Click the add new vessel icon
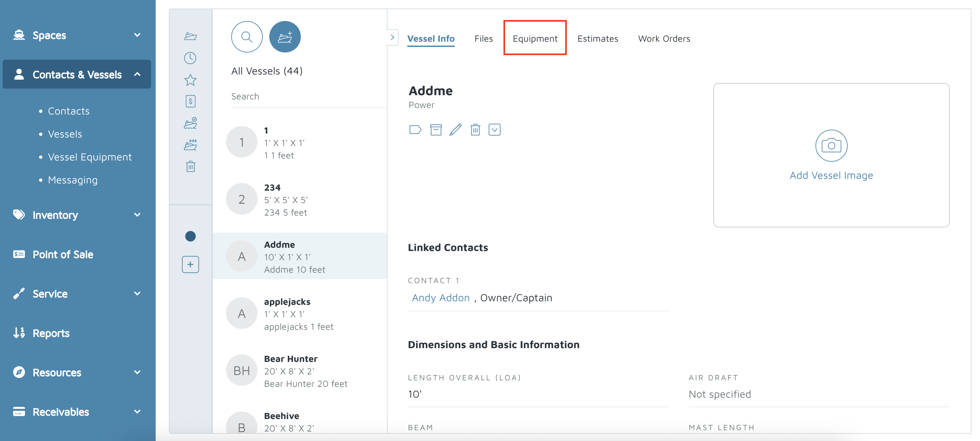 coord(284,37)
